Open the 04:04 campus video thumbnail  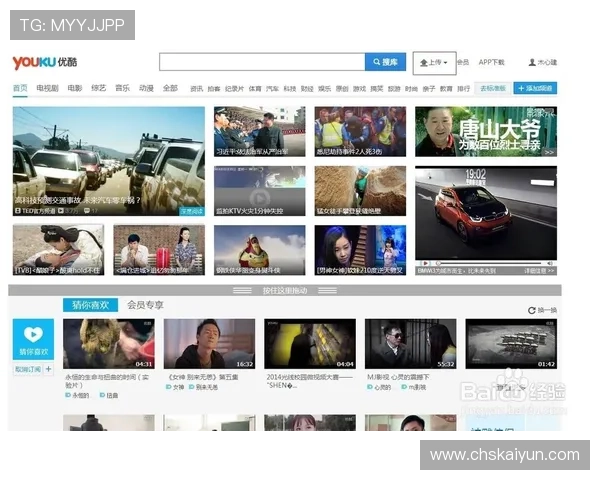point(310,344)
